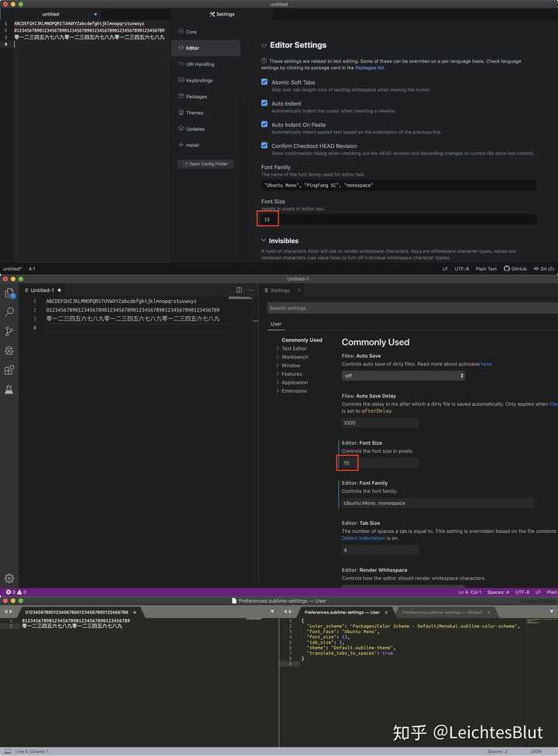Open the VS Code editor More Actions menu
This screenshot has height=756, width=558.
pyautogui.click(x=251, y=290)
